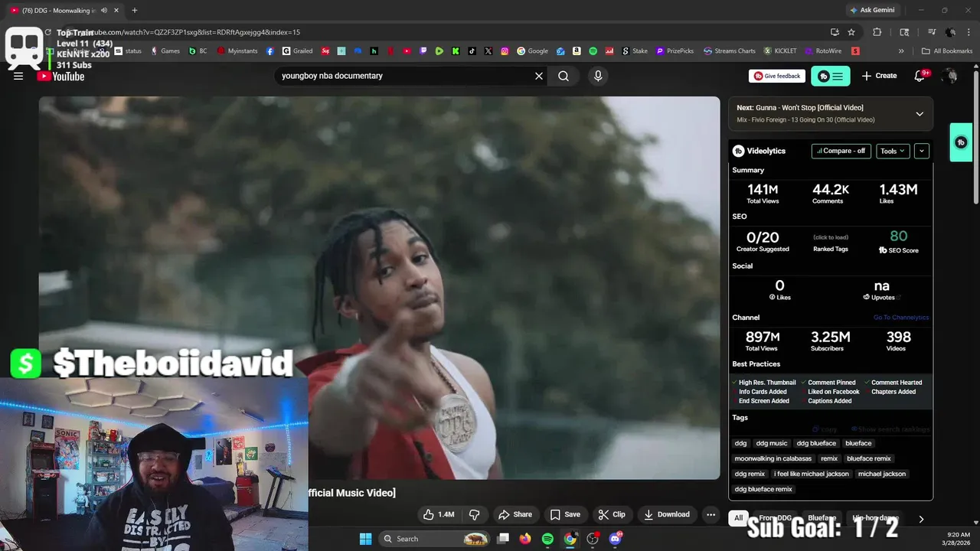980x551 pixels.
Task: Open Spotify from the taskbar
Action: pos(547,539)
